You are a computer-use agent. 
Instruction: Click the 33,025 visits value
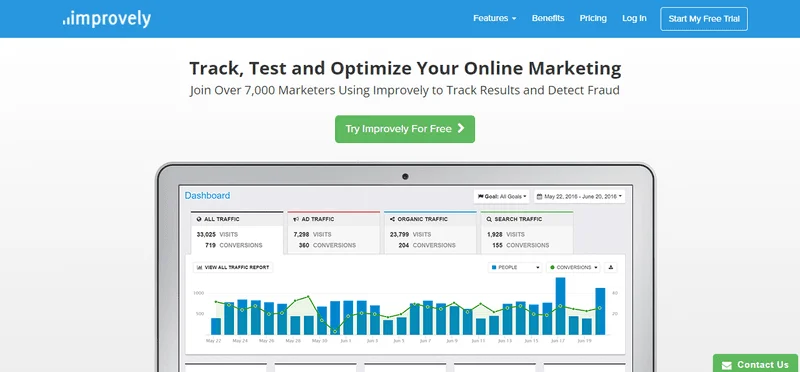(x=206, y=235)
